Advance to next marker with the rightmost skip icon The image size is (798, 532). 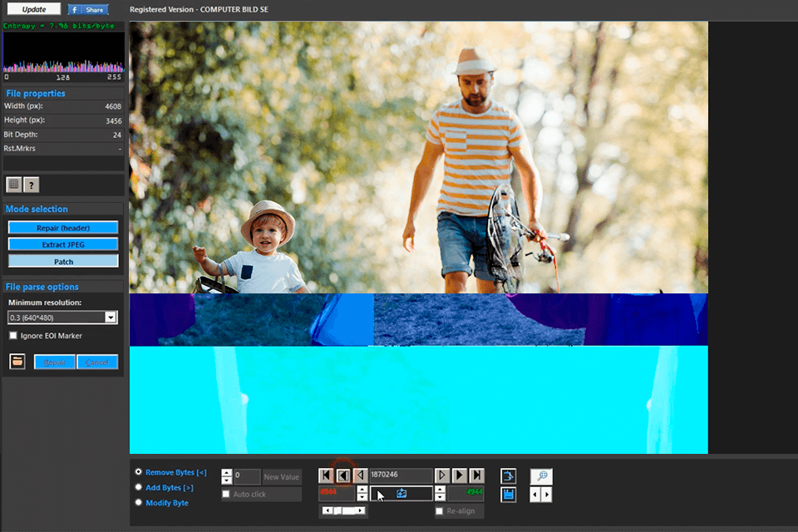coord(477,475)
